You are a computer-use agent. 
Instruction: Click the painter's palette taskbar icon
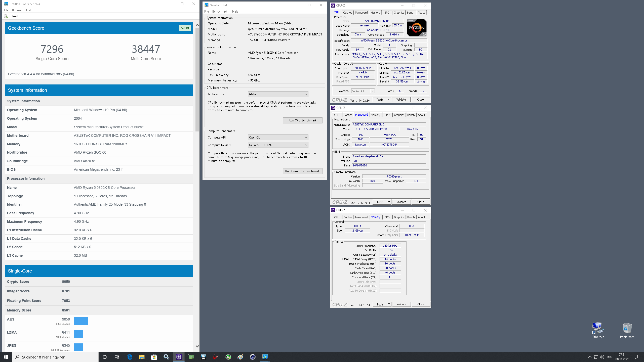coord(240,357)
